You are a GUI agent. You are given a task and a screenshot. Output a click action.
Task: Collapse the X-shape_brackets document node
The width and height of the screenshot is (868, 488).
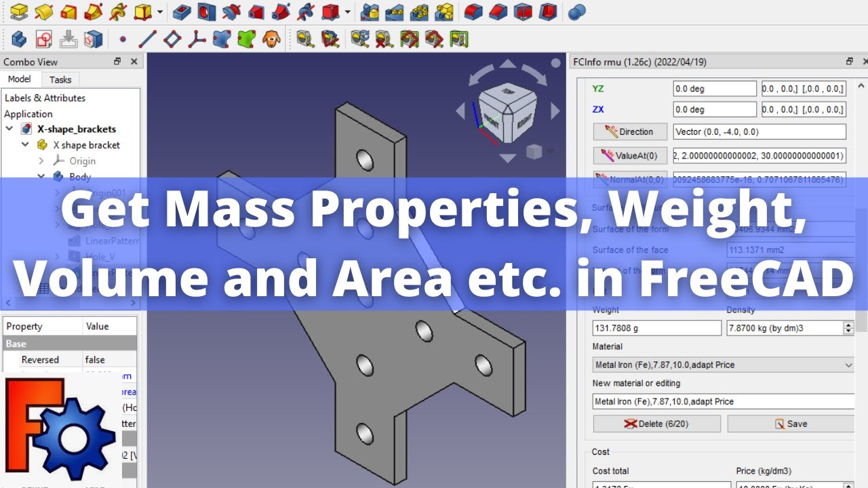coord(9,129)
